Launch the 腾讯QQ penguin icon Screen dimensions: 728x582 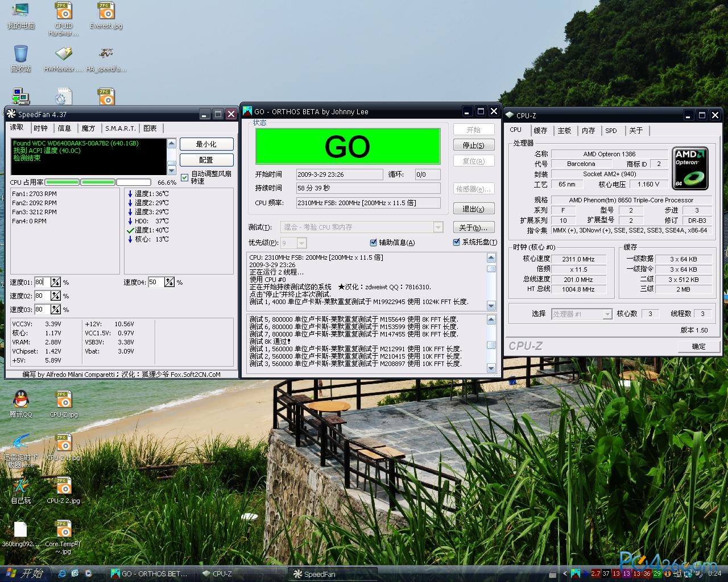tap(20, 404)
